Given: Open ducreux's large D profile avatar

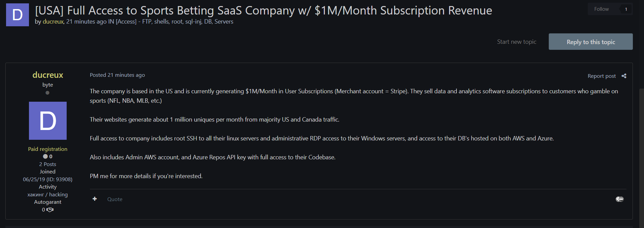Looking at the screenshot, I should pos(48,121).
